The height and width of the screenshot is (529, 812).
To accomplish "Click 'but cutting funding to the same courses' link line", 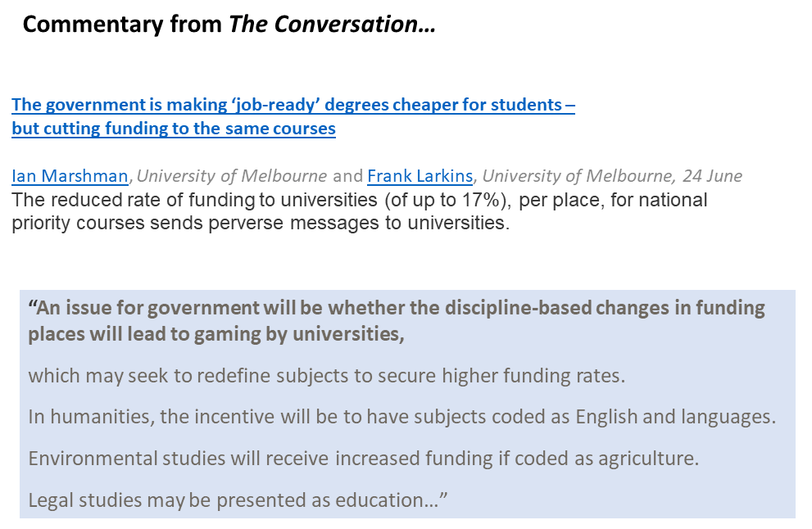I will [173, 129].
